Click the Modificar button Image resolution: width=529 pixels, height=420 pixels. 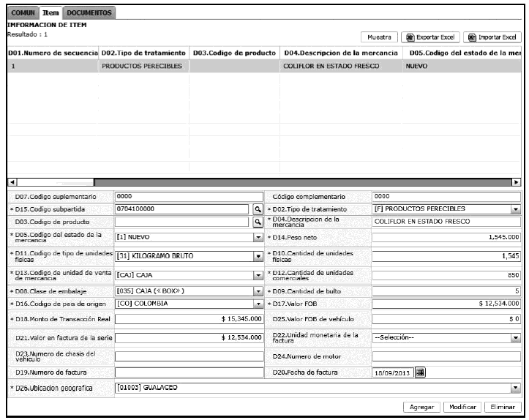pos(462,407)
